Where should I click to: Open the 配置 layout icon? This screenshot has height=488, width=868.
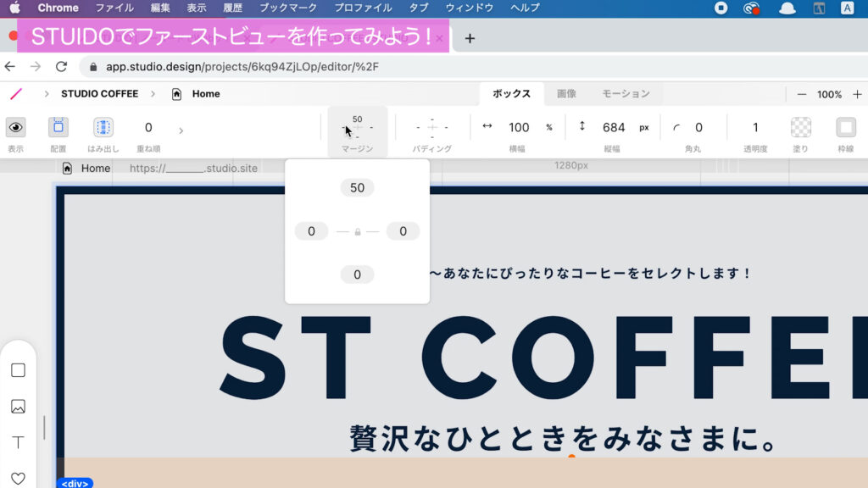58,127
